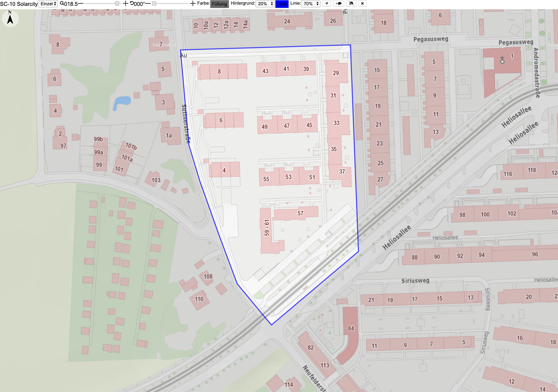
Task: Click the location arrow button
Action: pos(327,4)
